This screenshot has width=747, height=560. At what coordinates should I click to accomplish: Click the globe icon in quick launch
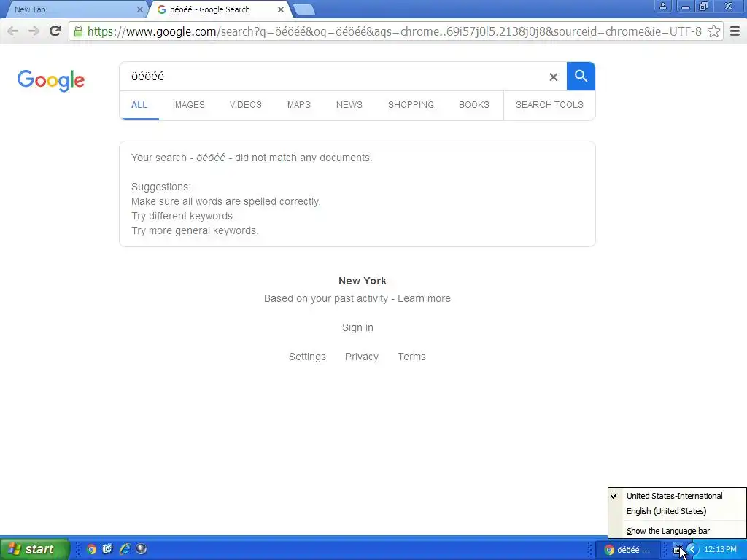tap(141, 549)
